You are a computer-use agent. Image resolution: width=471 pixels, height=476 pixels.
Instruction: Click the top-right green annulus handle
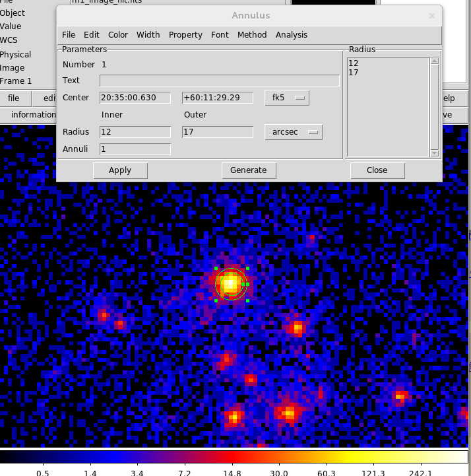coord(248,268)
